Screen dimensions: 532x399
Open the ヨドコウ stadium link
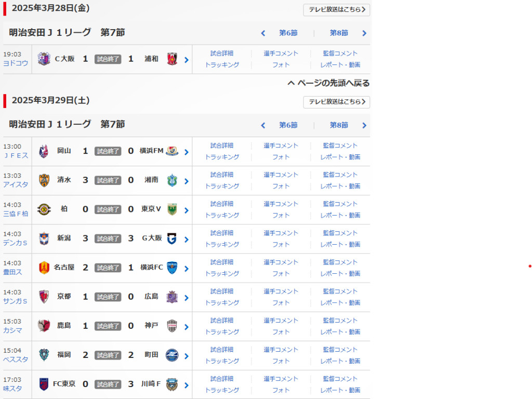click(16, 63)
